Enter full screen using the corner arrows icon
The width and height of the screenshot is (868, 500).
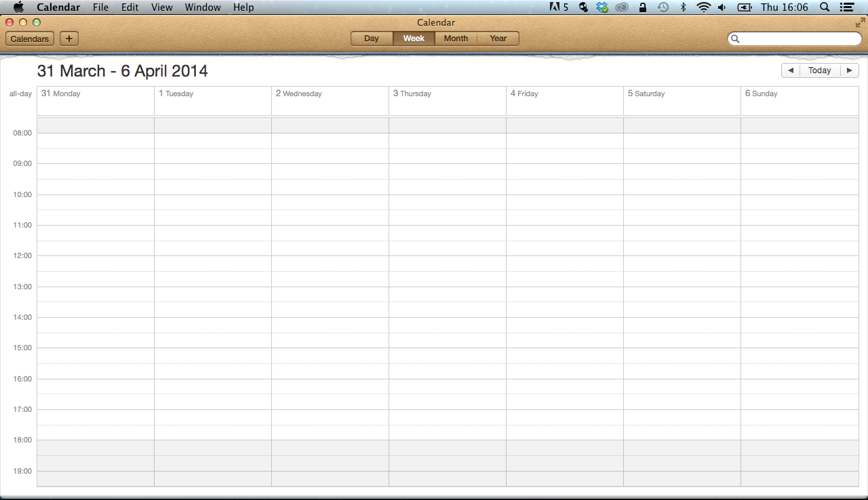coord(861,22)
